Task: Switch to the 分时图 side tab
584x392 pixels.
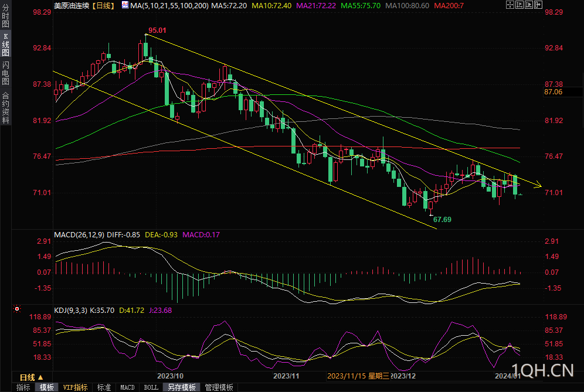Action: pyautogui.click(x=5, y=16)
